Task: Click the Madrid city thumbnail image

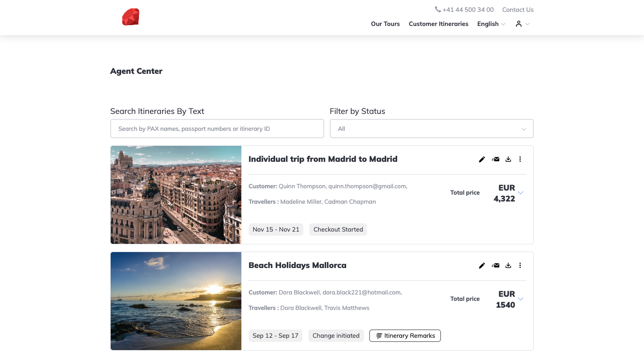Action: click(x=176, y=195)
